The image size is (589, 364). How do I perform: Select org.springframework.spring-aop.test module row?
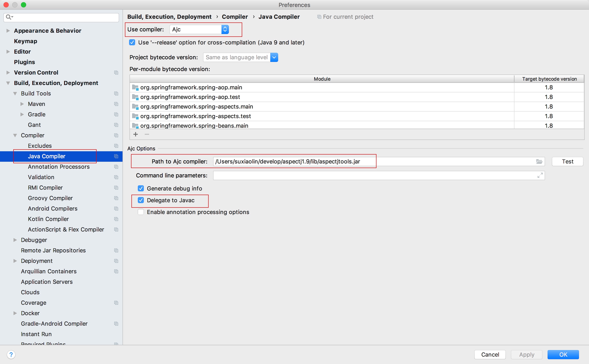coord(356,97)
